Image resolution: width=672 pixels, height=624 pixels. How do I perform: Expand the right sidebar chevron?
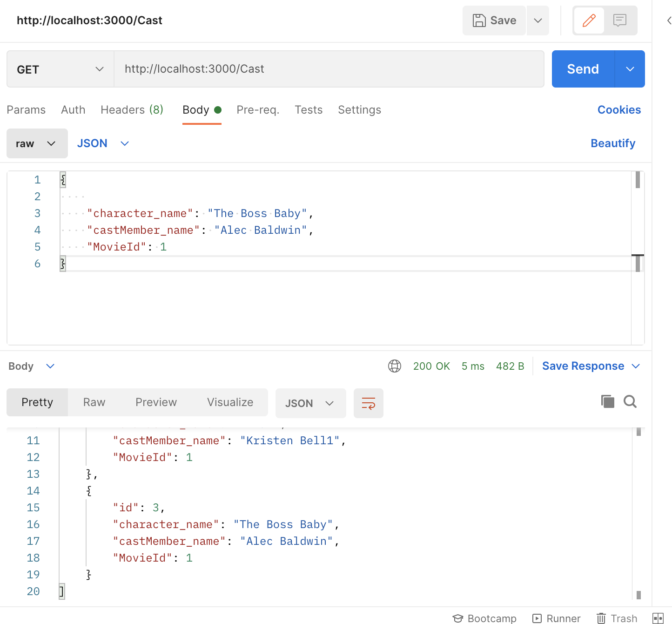[669, 20]
